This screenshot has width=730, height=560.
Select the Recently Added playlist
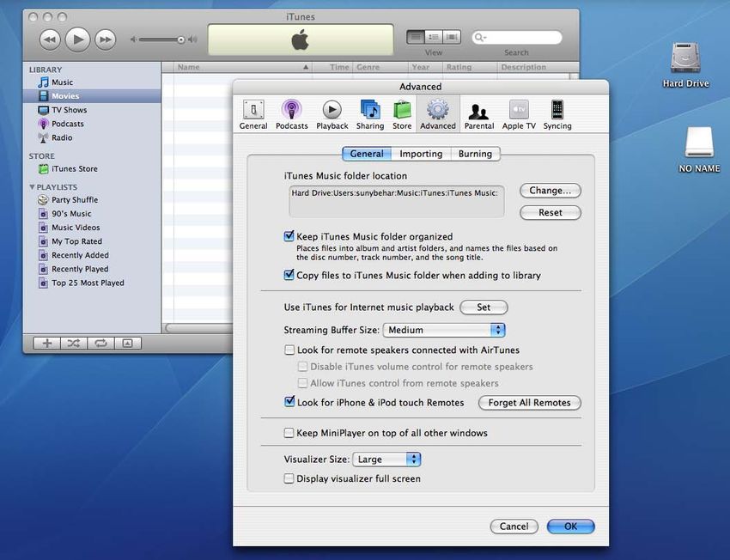[80, 255]
